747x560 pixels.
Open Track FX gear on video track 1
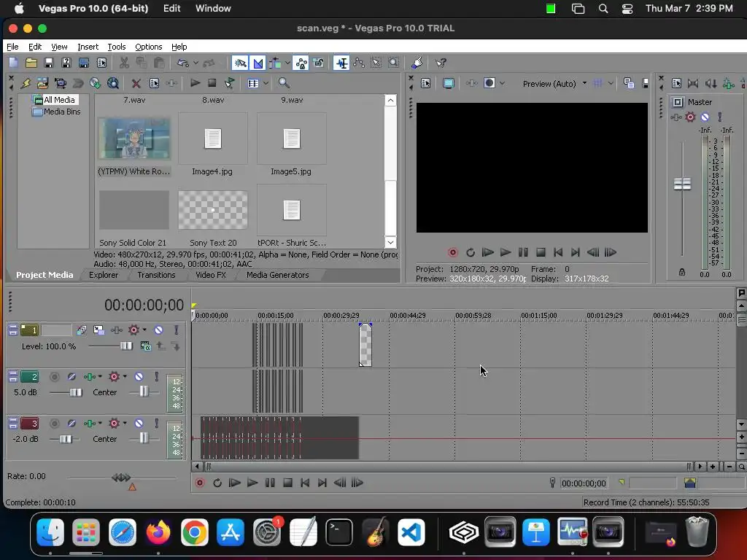click(x=133, y=330)
